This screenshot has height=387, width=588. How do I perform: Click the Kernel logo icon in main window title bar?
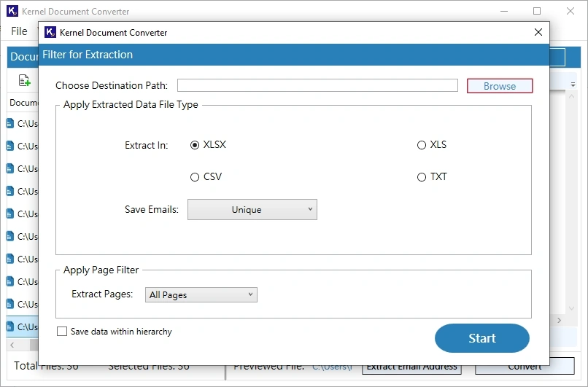tap(12, 11)
